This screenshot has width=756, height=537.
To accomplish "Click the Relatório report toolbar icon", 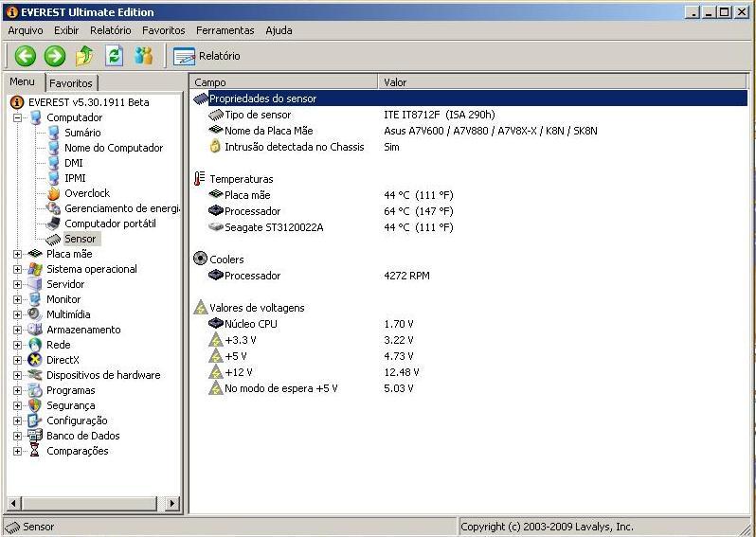I will (184, 57).
